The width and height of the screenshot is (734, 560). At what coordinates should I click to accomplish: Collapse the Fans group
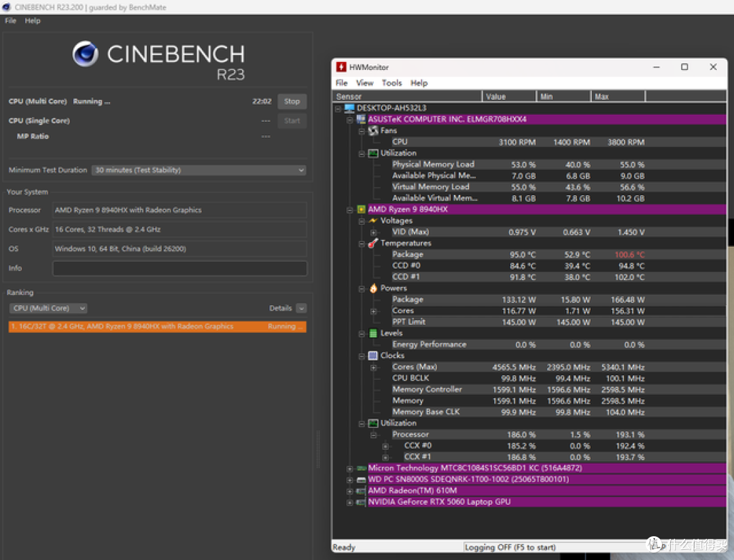click(362, 131)
